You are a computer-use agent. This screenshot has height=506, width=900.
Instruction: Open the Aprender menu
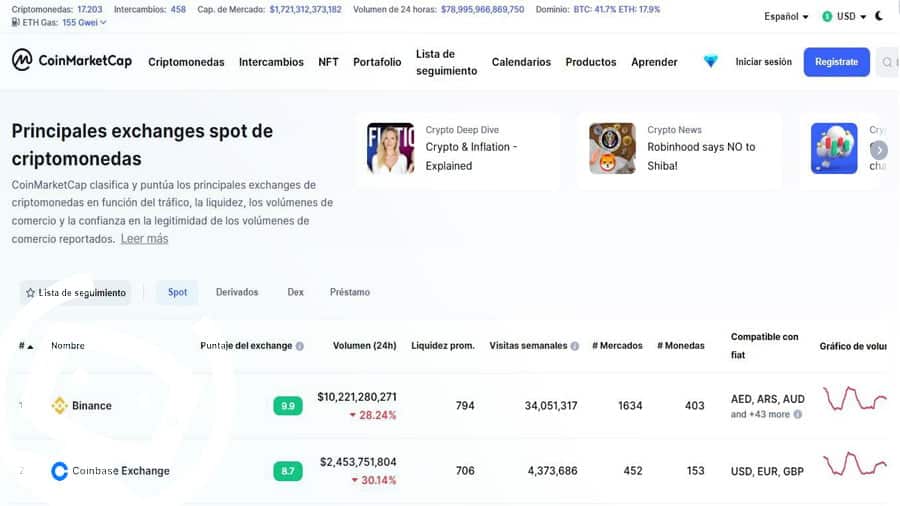coord(654,62)
